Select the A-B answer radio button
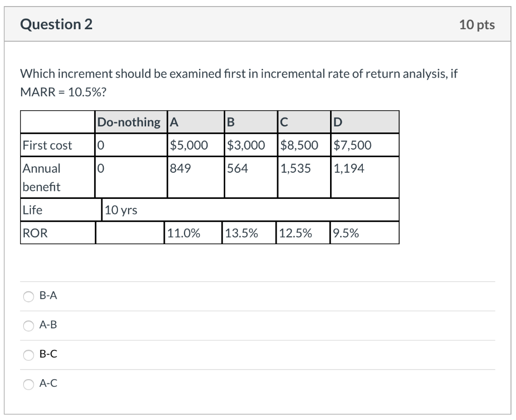Screen dimensions: 516x420 [28, 326]
